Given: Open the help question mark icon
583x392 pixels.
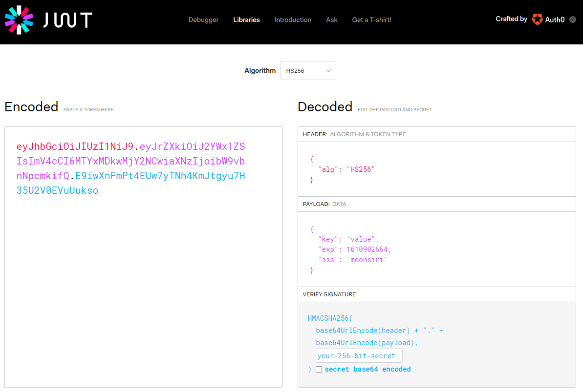Looking at the screenshot, I should 573,20.
